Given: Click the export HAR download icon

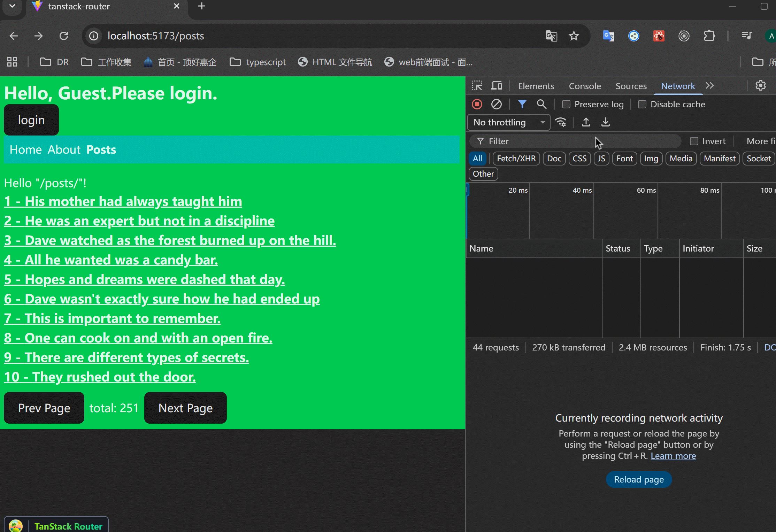Looking at the screenshot, I should pyautogui.click(x=606, y=122).
